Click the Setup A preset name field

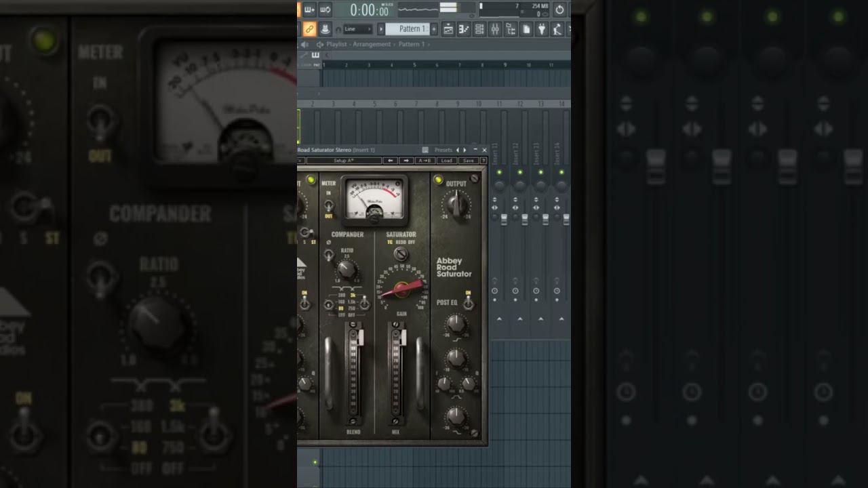pos(344,161)
